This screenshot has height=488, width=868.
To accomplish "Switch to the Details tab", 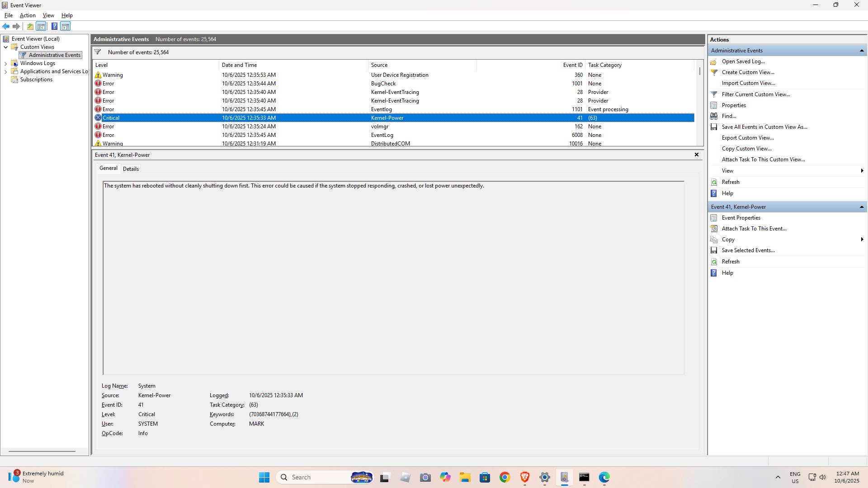I will [131, 169].
